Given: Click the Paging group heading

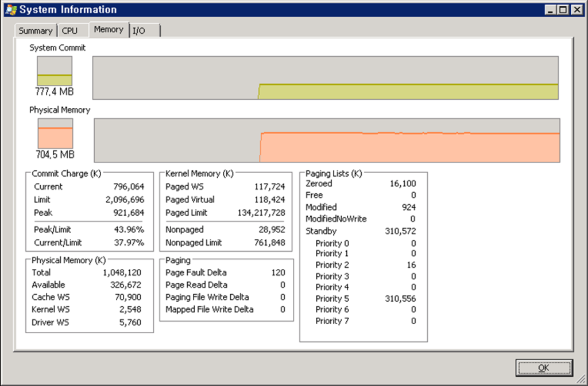Looking at the screenshot, I should [x=178, y=260].
